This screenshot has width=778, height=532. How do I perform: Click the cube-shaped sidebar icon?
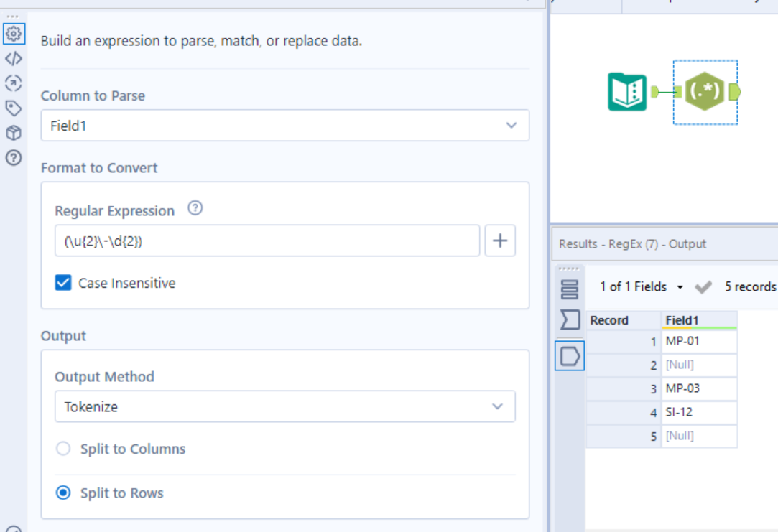click(14, 133)
